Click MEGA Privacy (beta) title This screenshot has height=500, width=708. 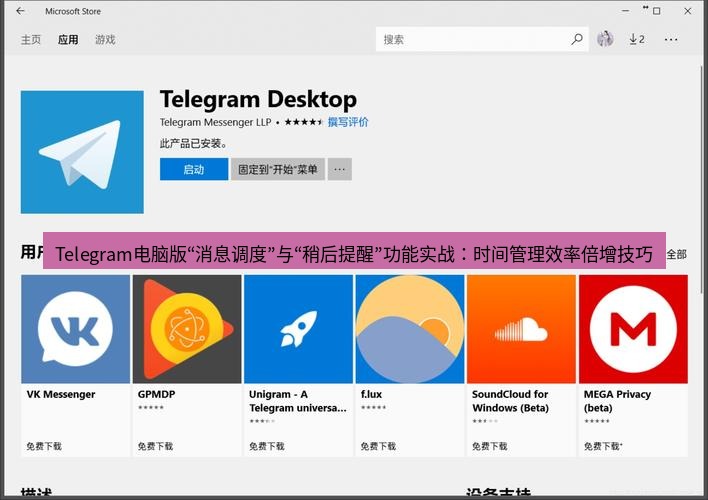point(617,401)
